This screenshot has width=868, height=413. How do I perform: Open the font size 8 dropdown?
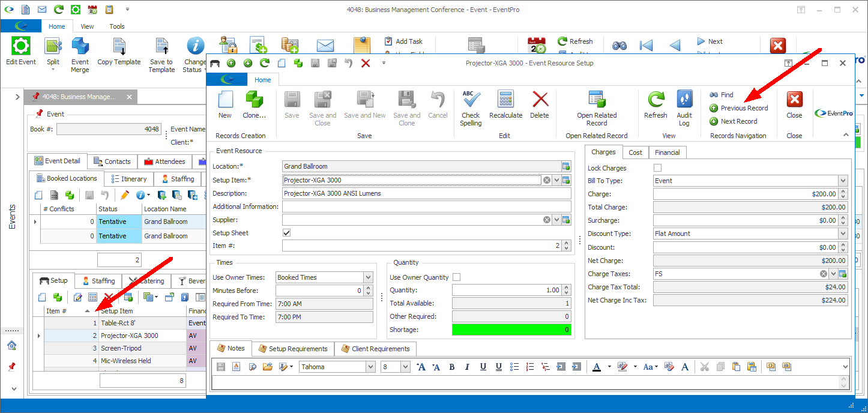pyautogui.click(x=405, y=367)
